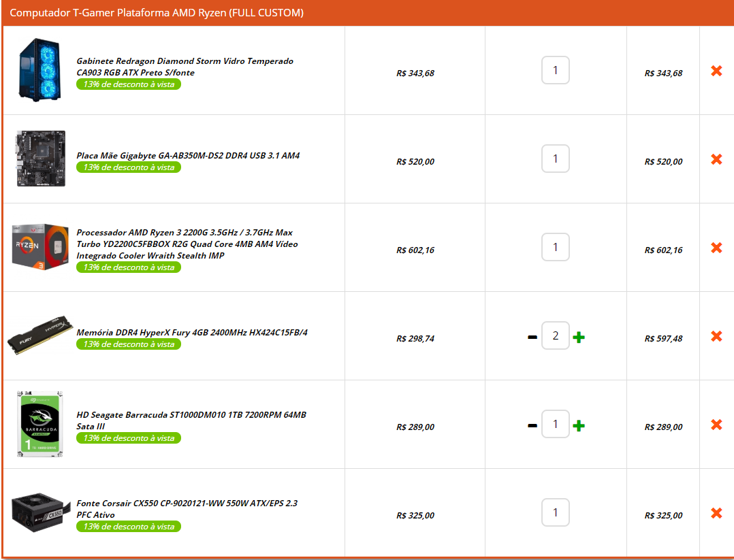This screenshot has width=734, height=560.
Task: Select the Corsair power supply quantity box
Action: click(556, 512)
